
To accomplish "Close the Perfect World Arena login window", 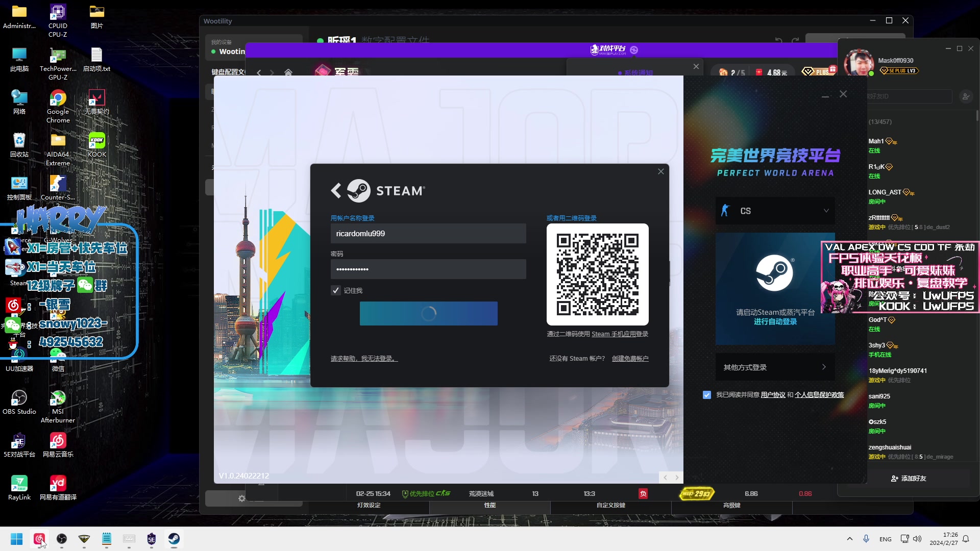I will [x=843, y=94].
